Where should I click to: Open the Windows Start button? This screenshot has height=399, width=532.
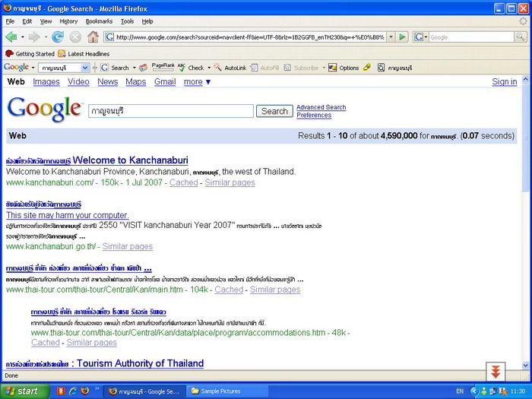pyautogui.click(x=24, y=391)
